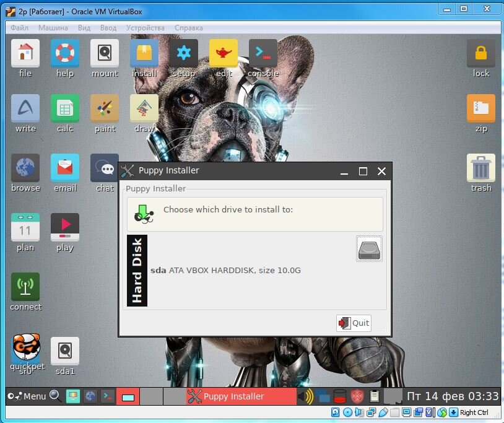The height and width of the screenshot is (423, 504).
Task: Open the plan calendar icon
Action: (25, 227)
